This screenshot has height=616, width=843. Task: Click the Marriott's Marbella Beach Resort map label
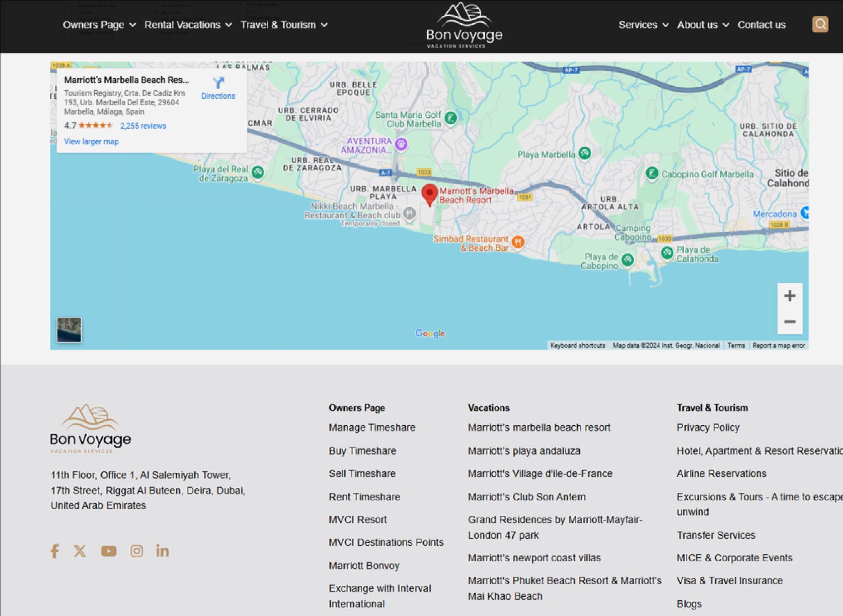[x=476, y=195]
